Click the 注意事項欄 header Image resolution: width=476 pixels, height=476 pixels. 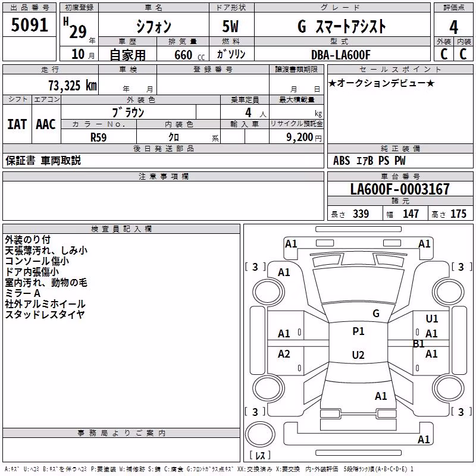pos(164,176)
